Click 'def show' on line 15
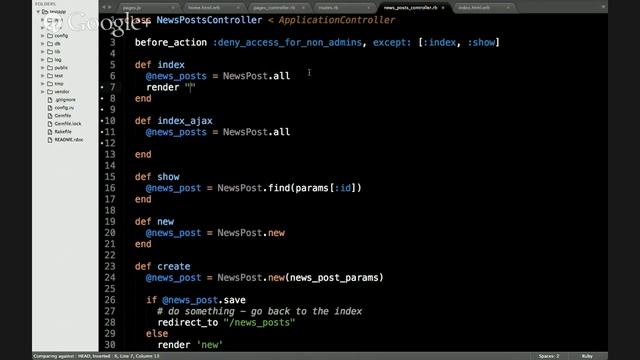This screenshot has width=640, height=360. [157, 177]
